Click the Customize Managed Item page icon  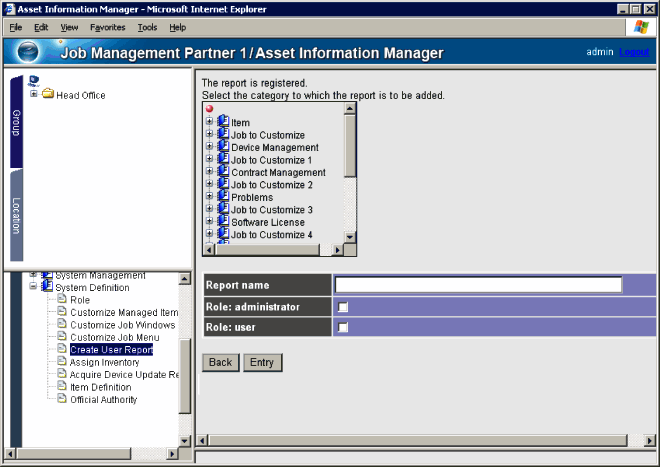point(62,312)
